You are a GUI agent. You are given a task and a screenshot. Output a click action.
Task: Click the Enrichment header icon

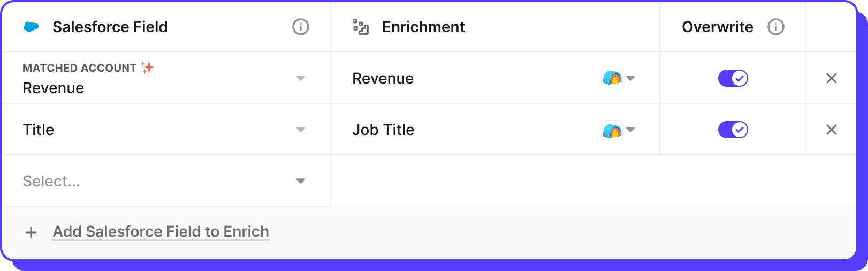[361, 27]
